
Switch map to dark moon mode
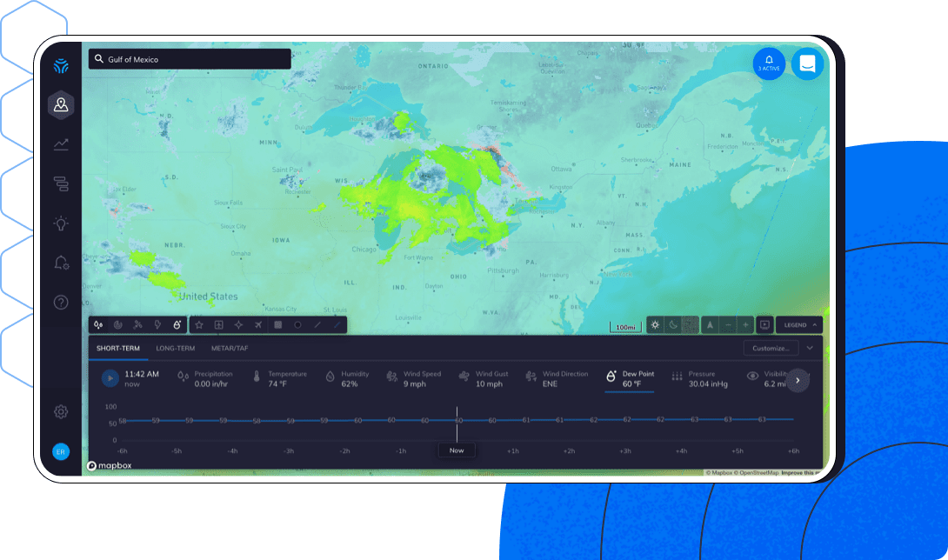[673, 325]
